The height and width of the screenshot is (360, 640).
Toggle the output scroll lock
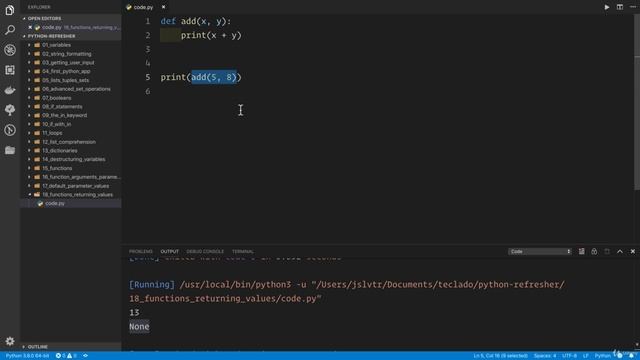coord(594,251)
